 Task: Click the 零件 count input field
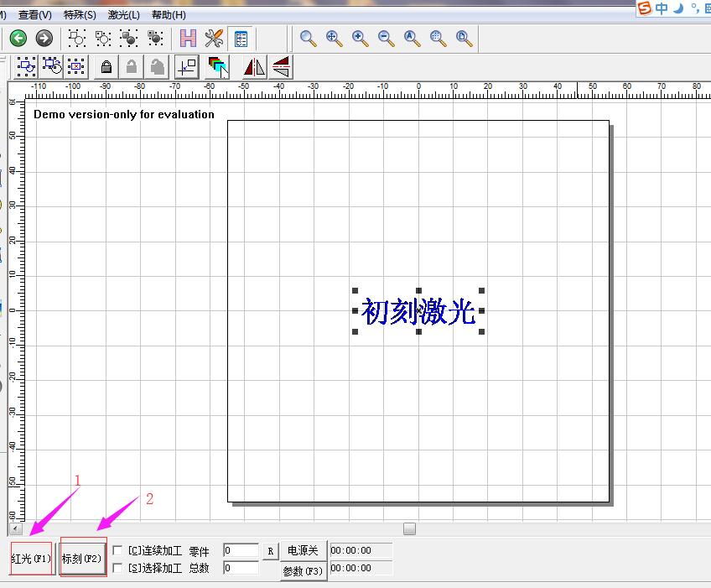coord(241,550)
